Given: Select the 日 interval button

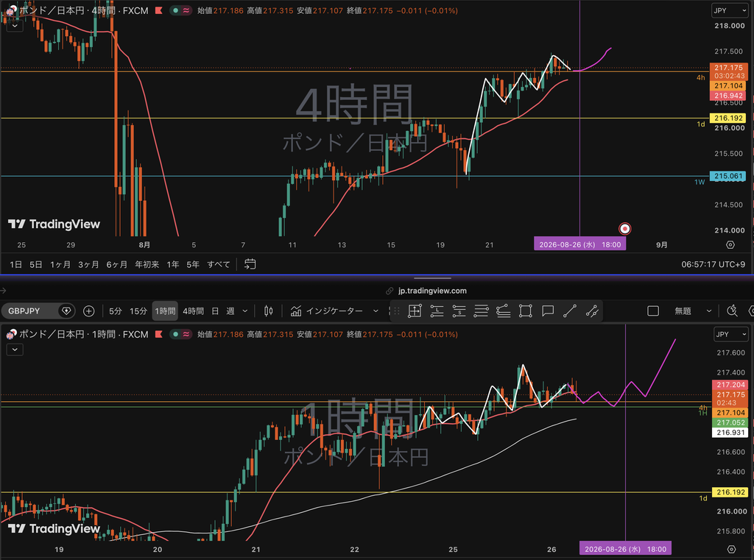Looking at the screenshot, I should click(x=215, y=311).
